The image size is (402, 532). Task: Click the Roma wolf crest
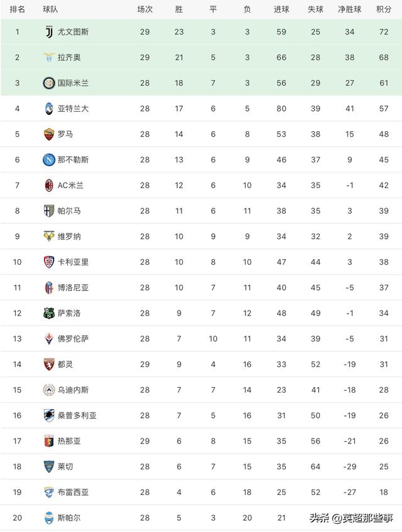point(49,134)
